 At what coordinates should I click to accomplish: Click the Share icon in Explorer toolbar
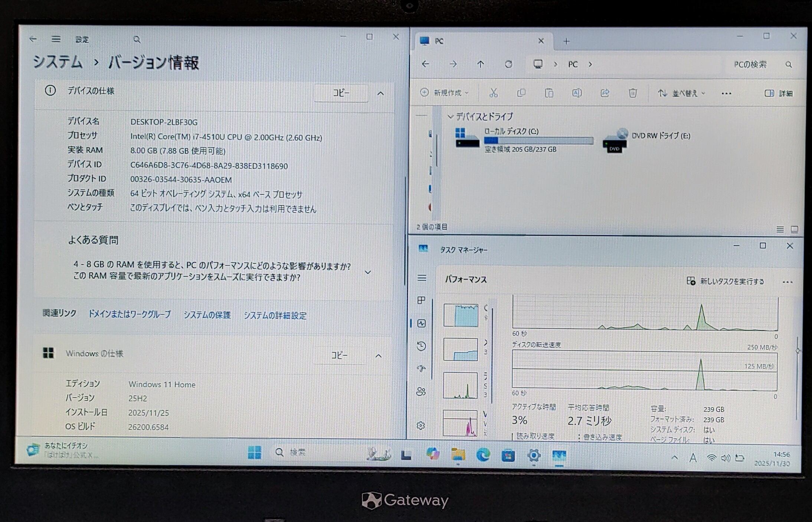[x=605, y=93]
